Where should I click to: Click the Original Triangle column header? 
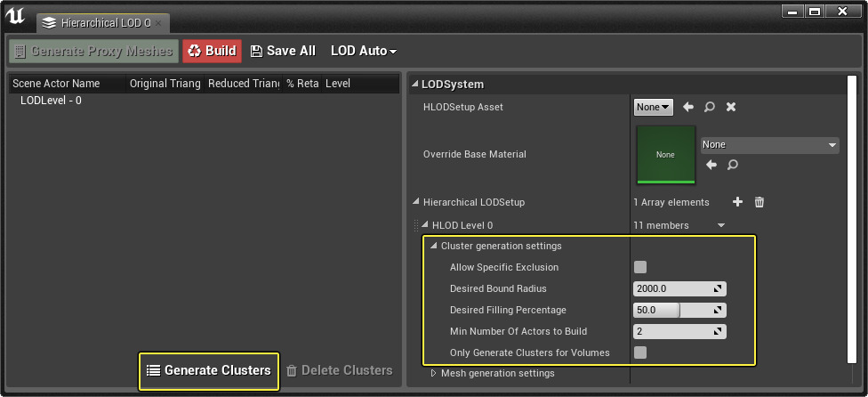[x=165, y=84]
